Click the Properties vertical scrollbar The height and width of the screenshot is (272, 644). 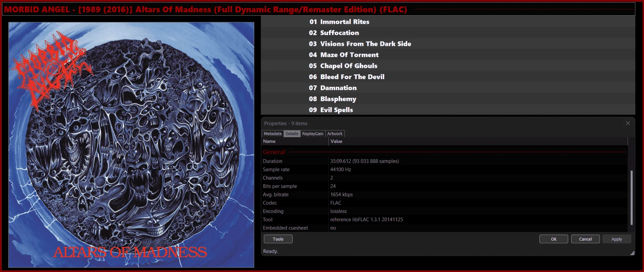tap(632, 198)
